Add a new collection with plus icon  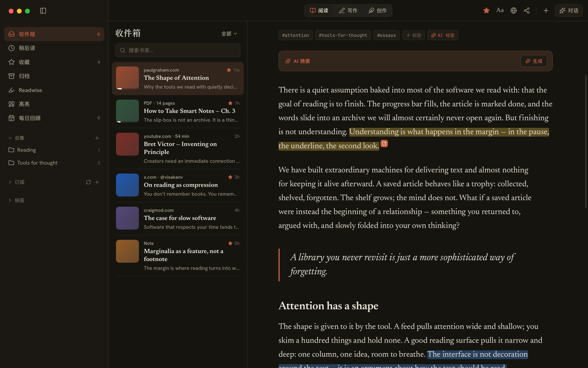97,138
